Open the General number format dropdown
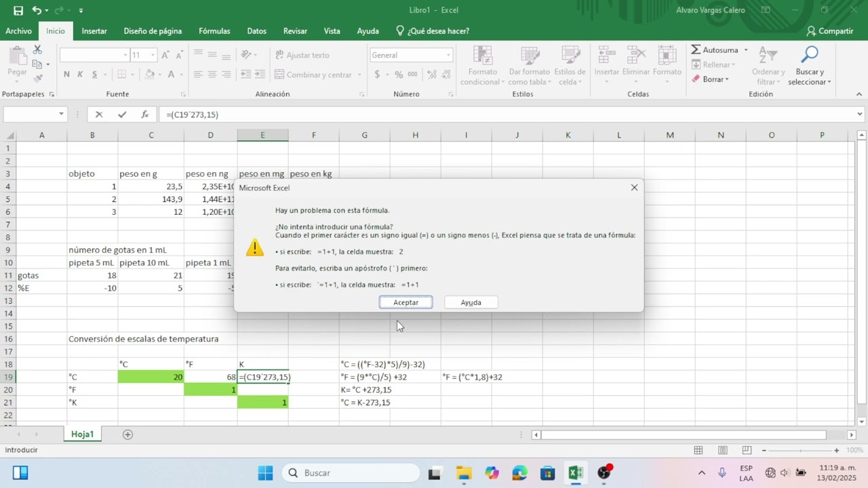Image resolution: width=868 pixels, height=488 pixels. 448,55
